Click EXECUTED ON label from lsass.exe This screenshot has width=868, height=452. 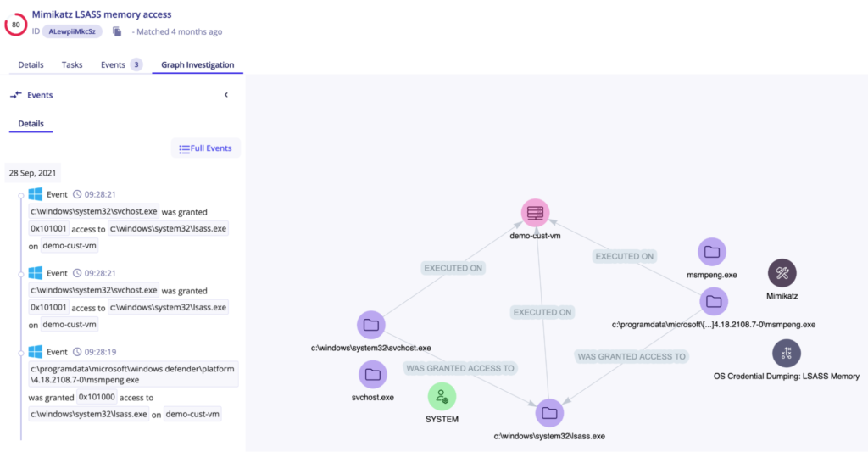[x=542, y=312]
